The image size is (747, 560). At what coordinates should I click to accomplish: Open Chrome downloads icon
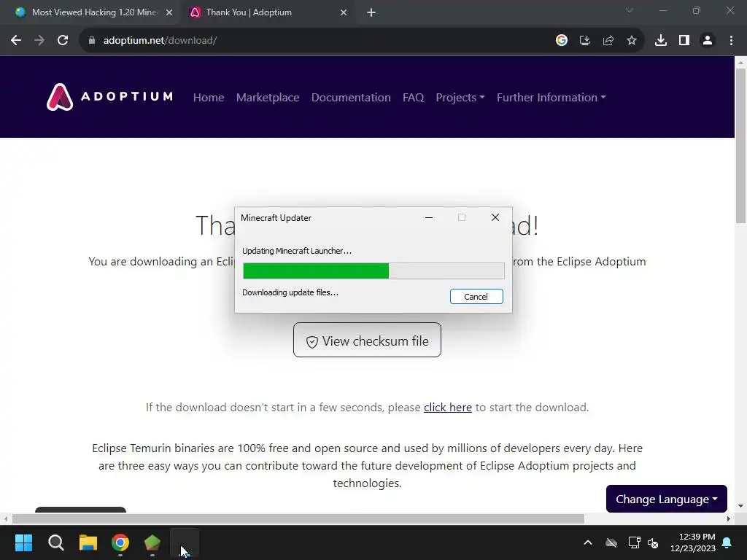point(661,41)
